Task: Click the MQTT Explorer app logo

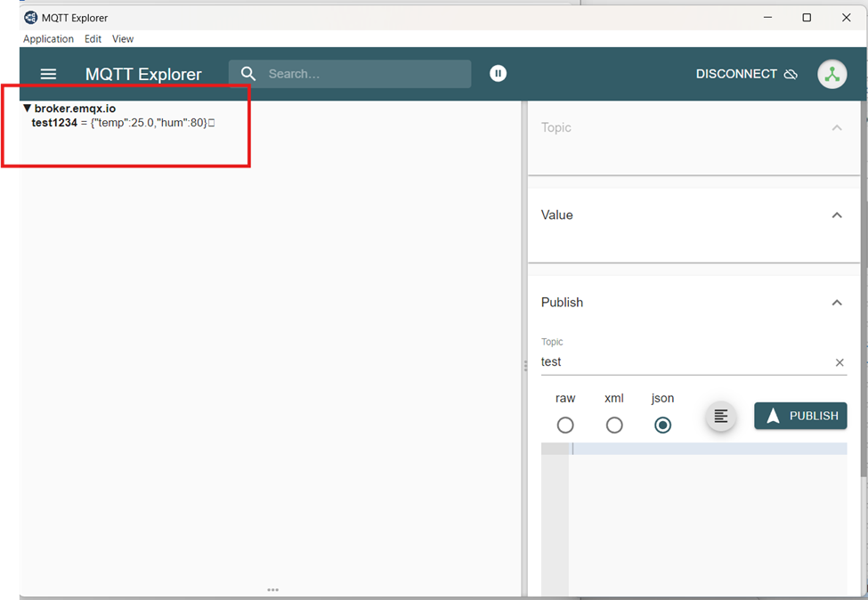Action: (x=30, y=18)
